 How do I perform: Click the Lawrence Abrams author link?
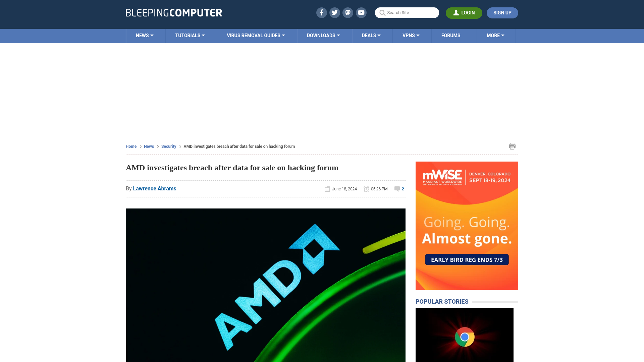coord(154,188)
